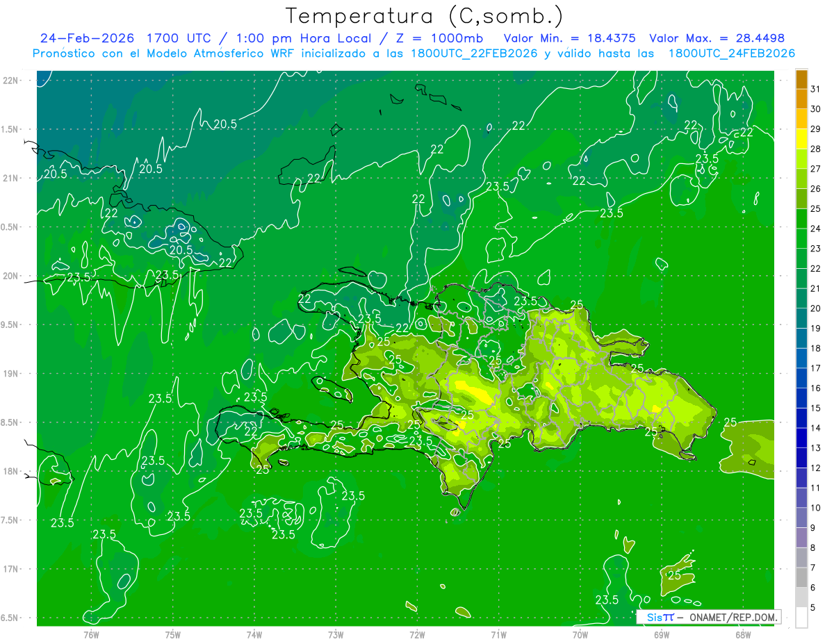Click the '10' value on the color scale
This screenshot has width=834, height=644.
coord(816,507)
